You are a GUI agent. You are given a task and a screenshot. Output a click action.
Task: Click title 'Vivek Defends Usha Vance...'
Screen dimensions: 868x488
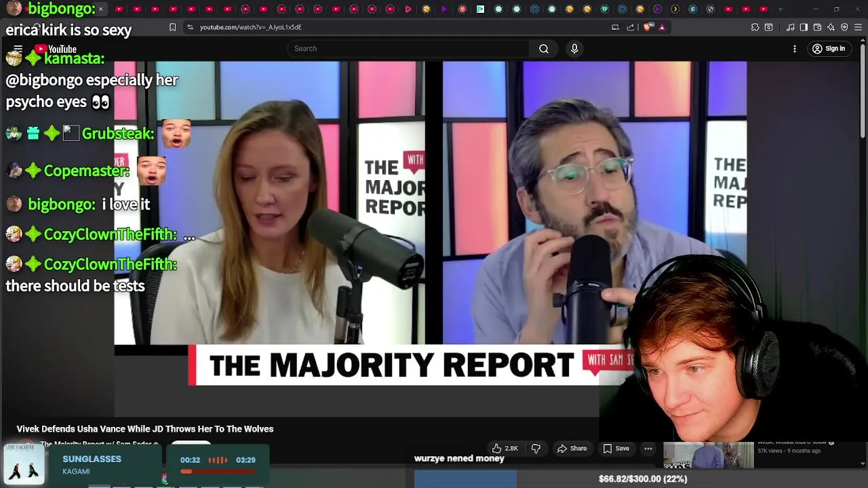point(145,429)
